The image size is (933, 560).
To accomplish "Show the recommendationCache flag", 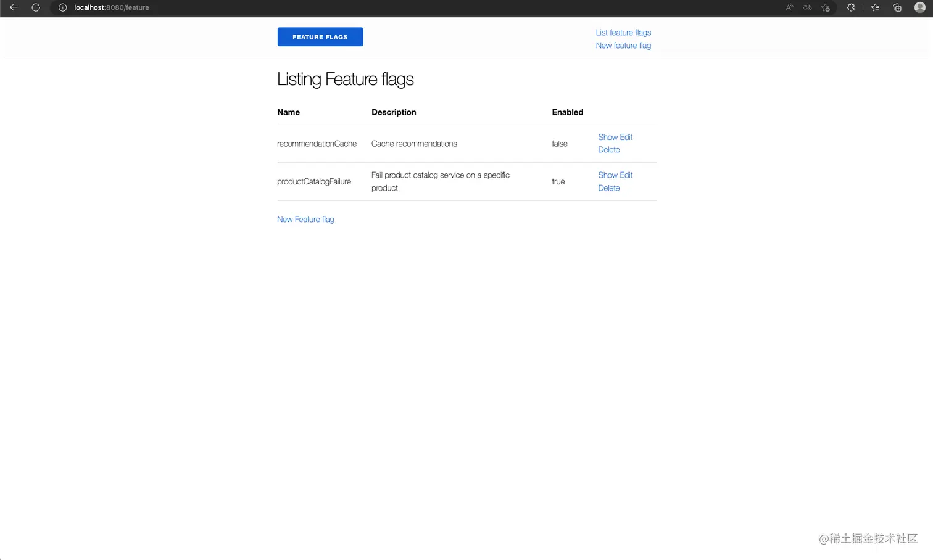I will point(608,137).
